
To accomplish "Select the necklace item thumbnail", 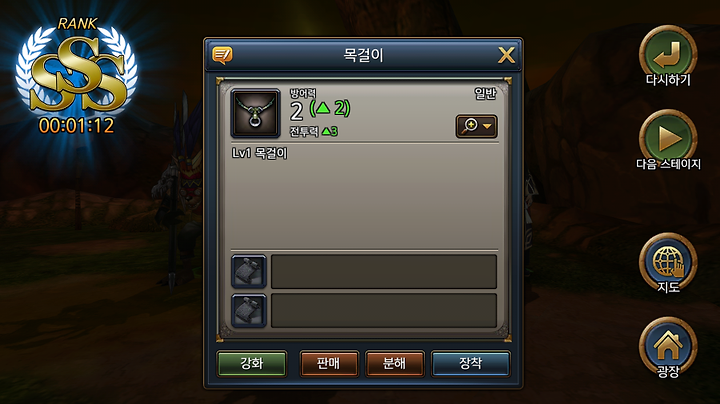I will (255, 113).
